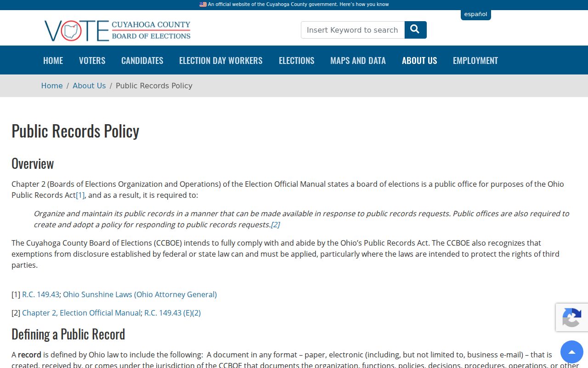Open the MAPS AND DATA menu
The image size is (588, 368).
(x=358, y=60)
